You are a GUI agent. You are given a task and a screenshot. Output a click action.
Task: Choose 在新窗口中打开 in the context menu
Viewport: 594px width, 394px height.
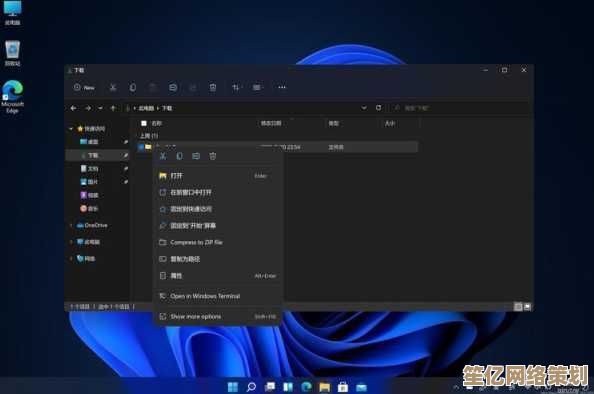point(218,192)
